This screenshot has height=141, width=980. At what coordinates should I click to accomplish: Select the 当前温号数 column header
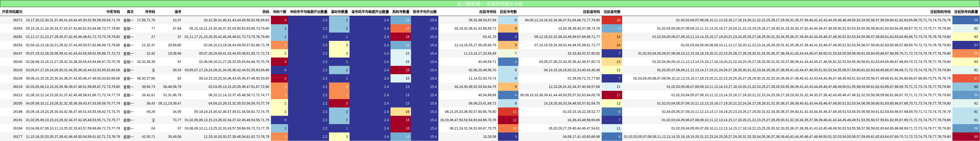coord(612,12)
